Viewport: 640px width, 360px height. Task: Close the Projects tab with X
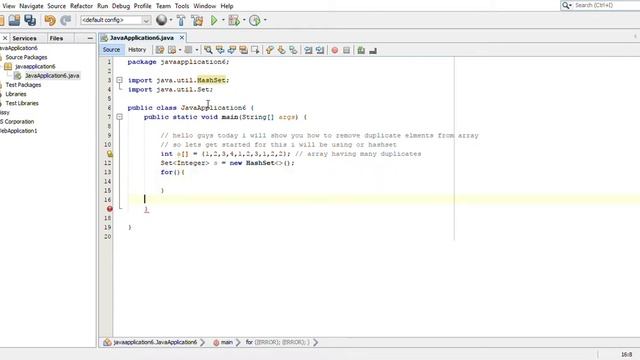tap(5, 38)
